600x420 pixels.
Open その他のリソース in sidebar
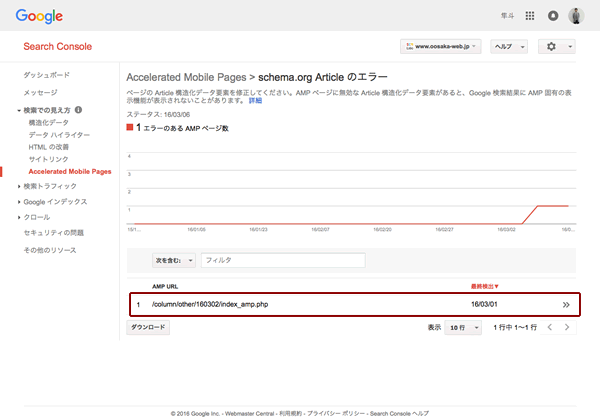click(x=50, y=250)
